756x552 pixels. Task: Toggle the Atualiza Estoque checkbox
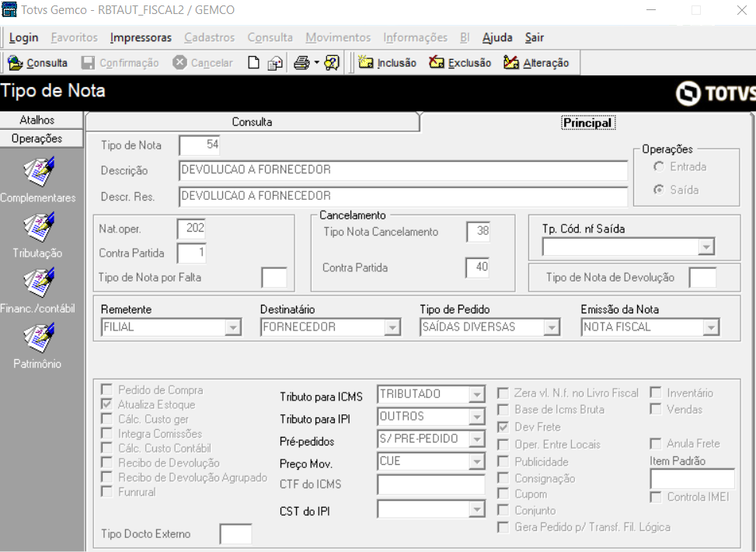(x=106, y=404)
